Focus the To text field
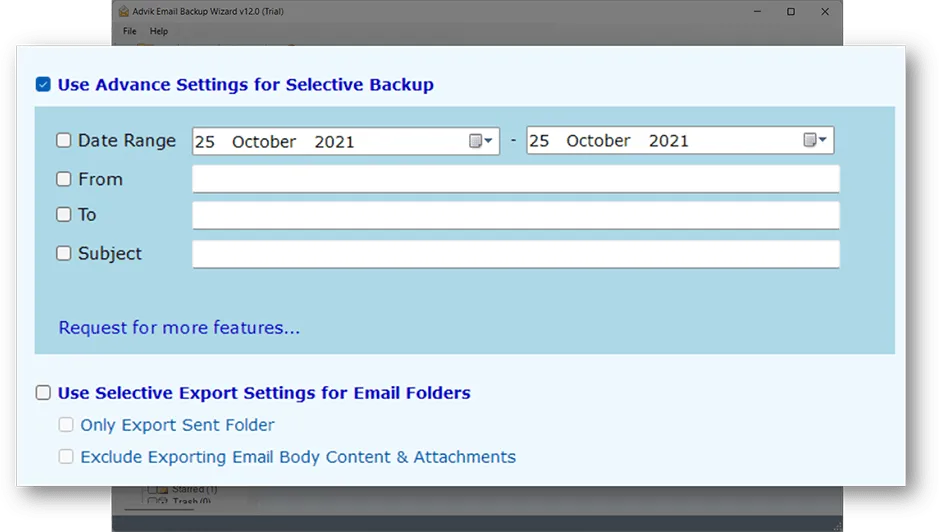939x532 pixels. [x=515, y=215]
